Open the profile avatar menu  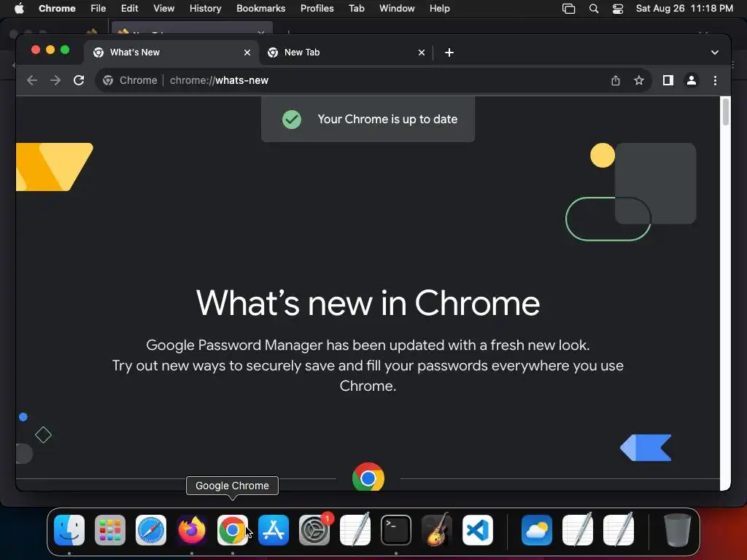coord(692,80)
